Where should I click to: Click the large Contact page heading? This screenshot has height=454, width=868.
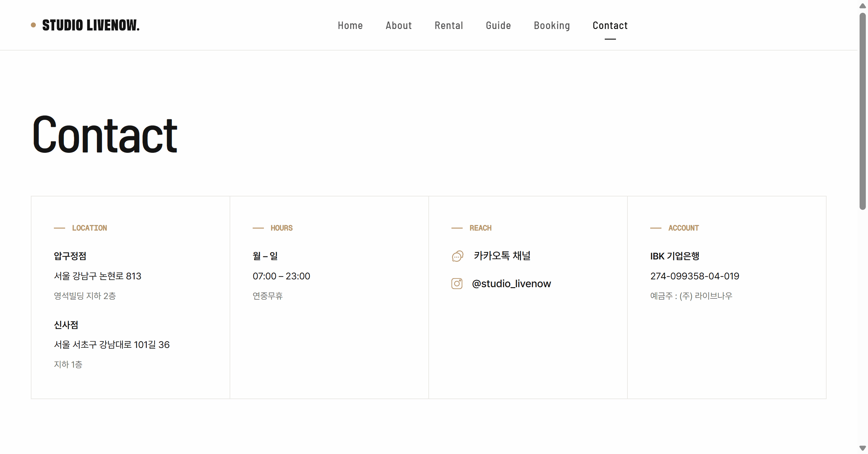pyautogui.click(x=105, y=135)
